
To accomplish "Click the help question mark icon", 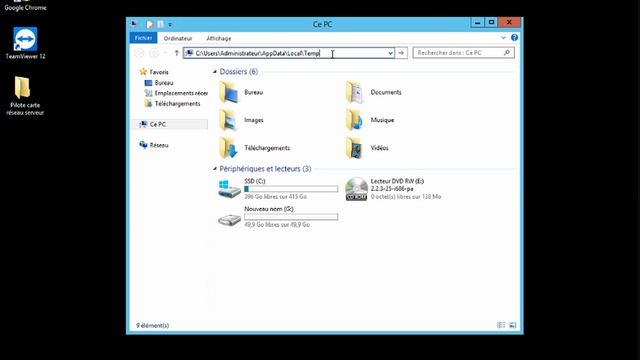I will tap(514, 38).
